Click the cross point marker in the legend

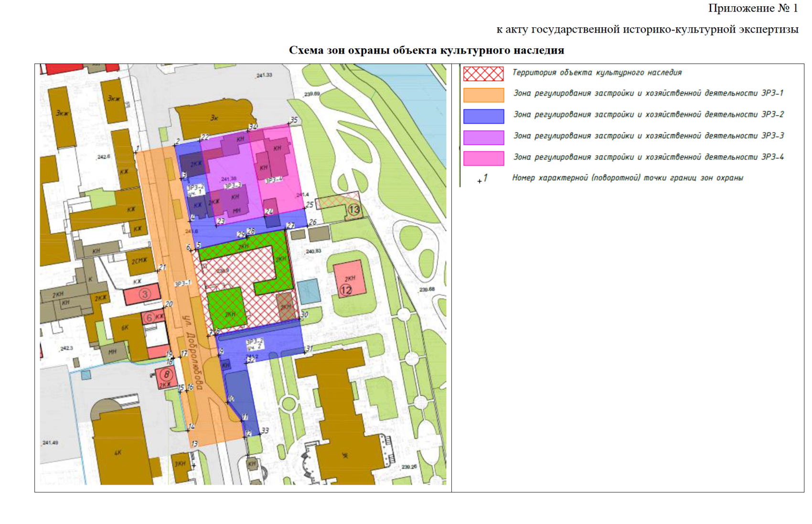[480, 181]
